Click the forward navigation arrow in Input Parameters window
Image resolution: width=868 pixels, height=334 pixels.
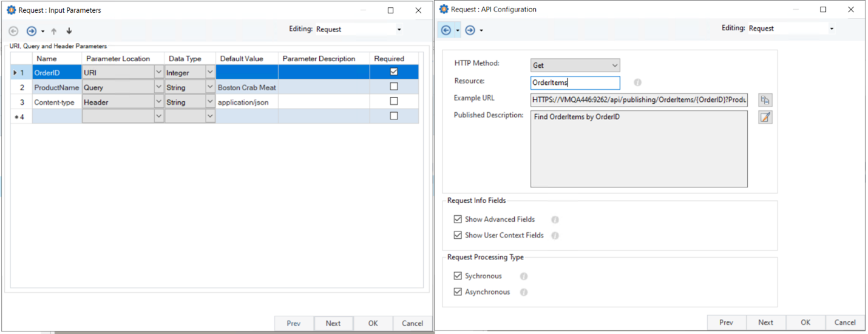point(32,31)
